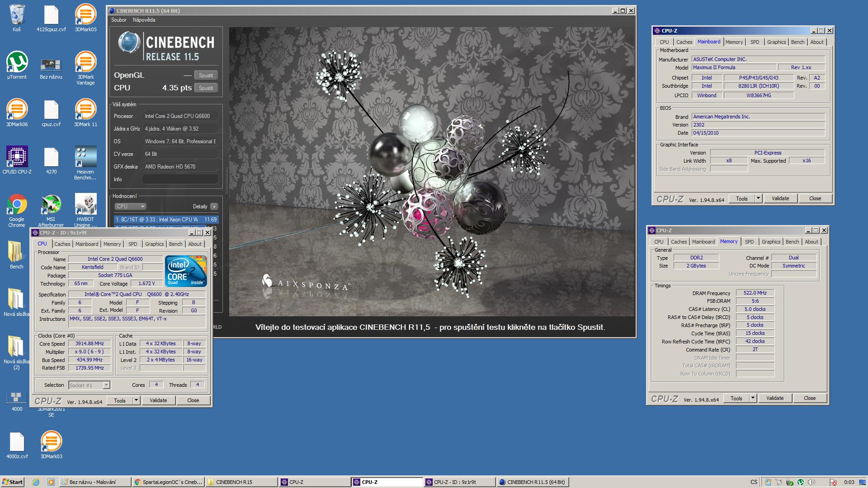The height and width of the screenshot is (488, 868).
Task: Click the media player quick launch icon
Action: (x=51, y=482)
